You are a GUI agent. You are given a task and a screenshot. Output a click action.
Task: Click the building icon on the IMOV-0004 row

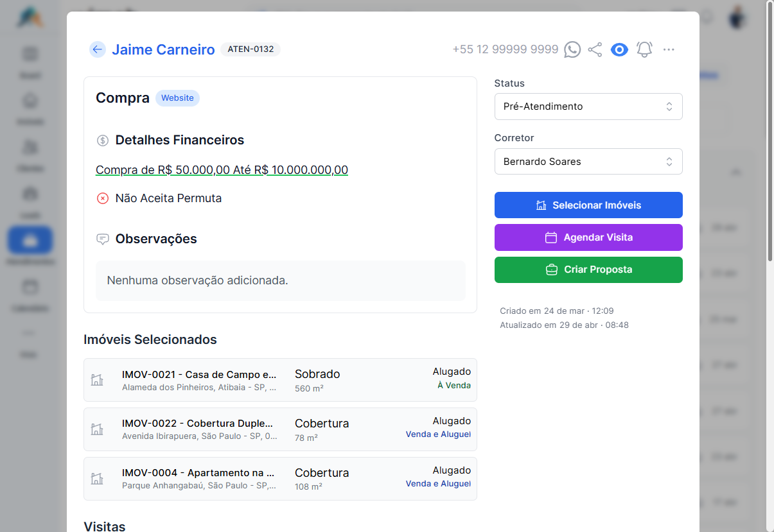[x=97, y=479]
